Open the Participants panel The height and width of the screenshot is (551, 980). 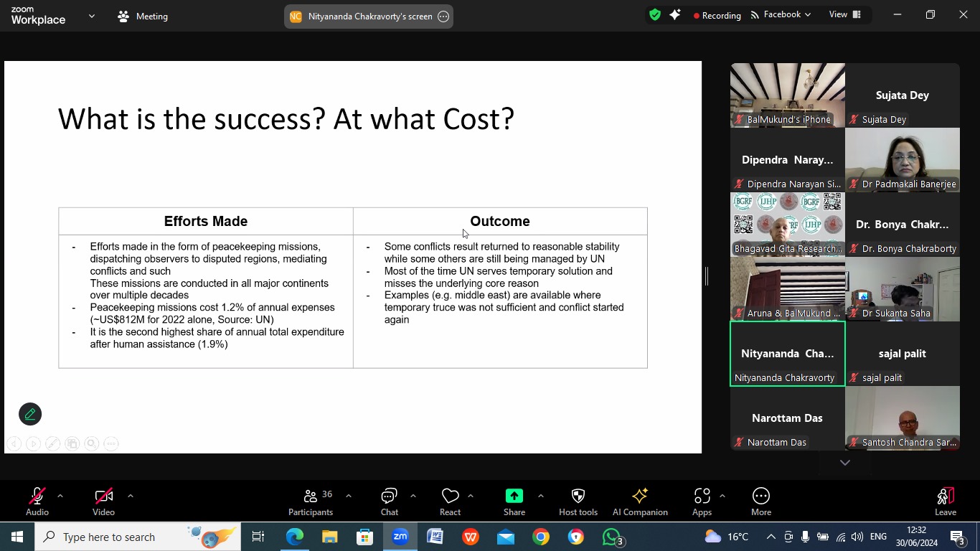point(311,502)
